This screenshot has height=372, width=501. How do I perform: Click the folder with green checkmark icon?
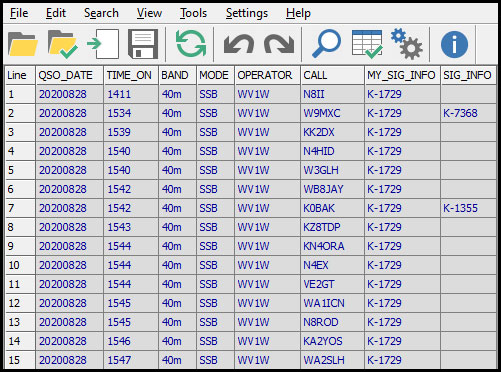[63, 44]
